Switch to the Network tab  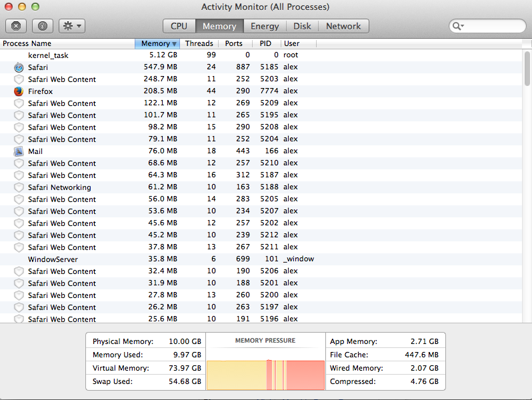343,26
